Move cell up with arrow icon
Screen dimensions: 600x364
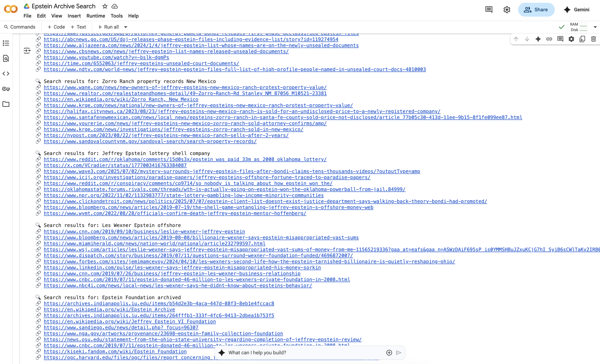(516, 39)
